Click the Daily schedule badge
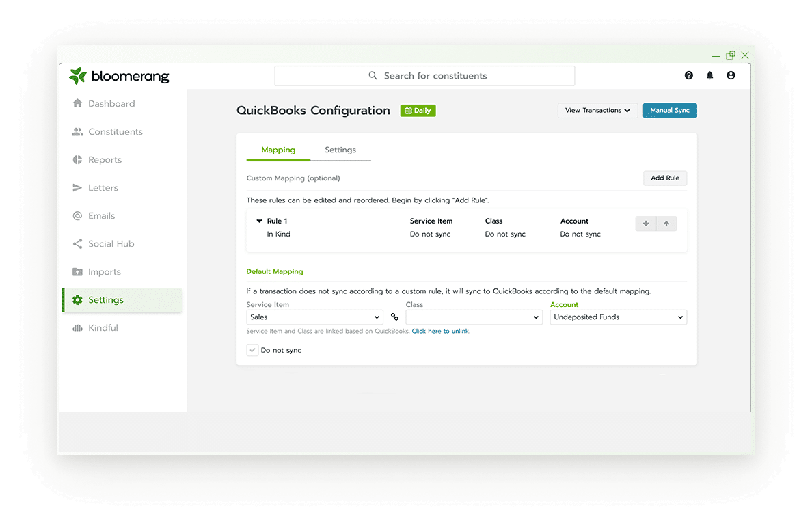This screenshot has width=812, height=525. [418, 110]
